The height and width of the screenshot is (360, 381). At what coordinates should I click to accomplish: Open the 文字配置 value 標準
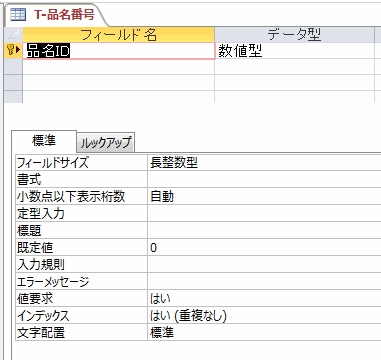pos(264,332)
